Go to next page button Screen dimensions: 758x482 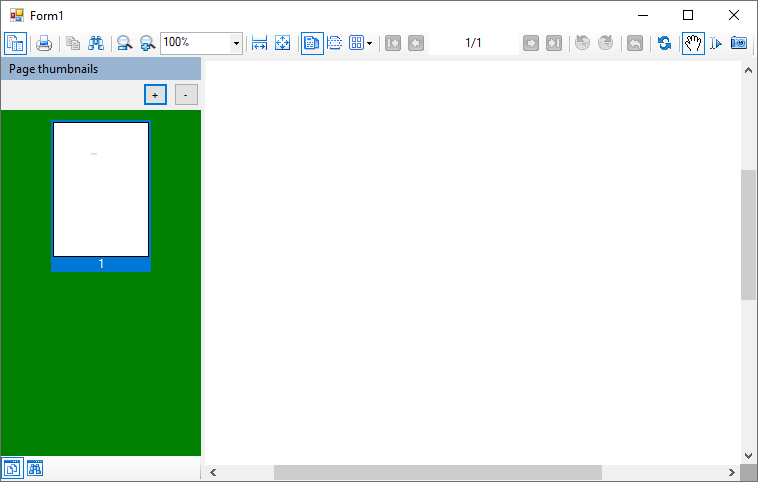(531, 44)
